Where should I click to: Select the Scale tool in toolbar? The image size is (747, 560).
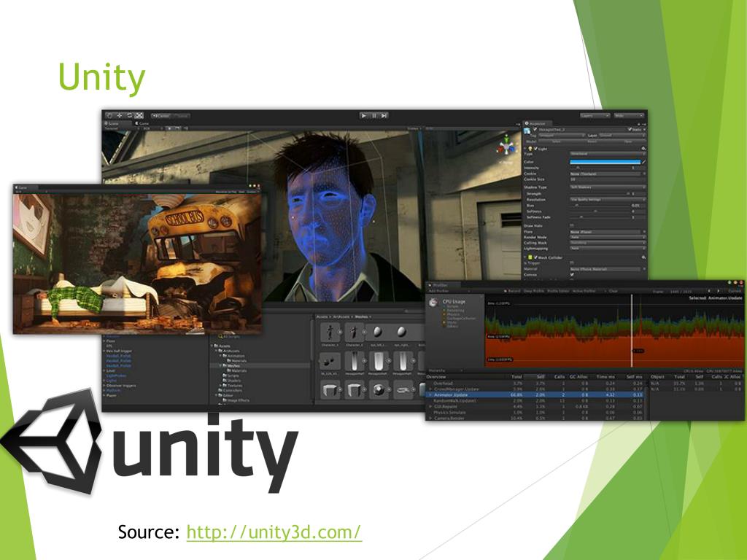tap(139, 116)
